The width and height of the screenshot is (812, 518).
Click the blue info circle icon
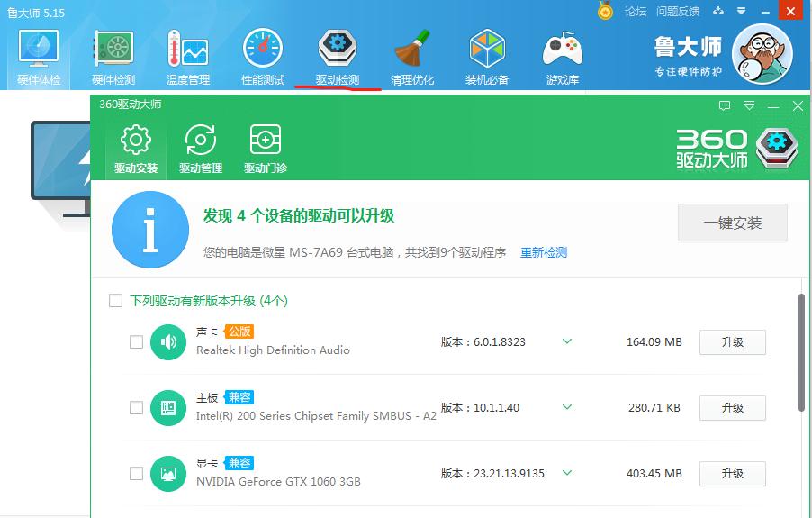(150, 230)
